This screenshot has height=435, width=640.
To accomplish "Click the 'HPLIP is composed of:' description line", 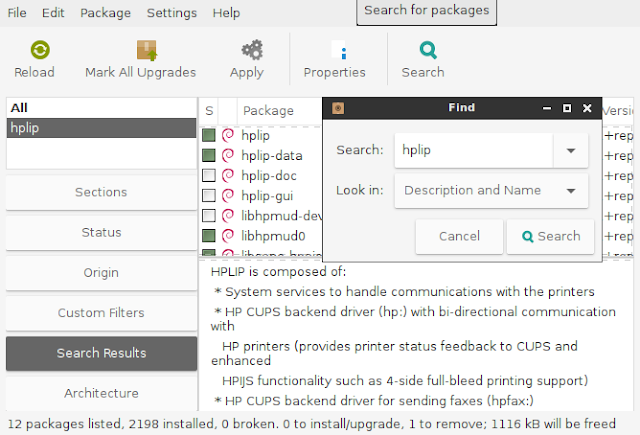I will click(278, 272).
